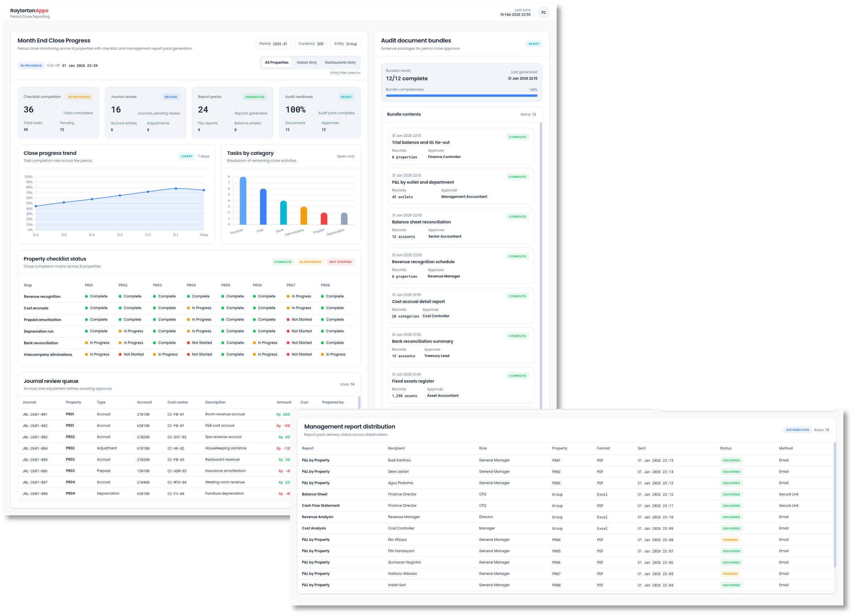Click the COMPLETE badge on Fixed assets register
The width and height of the screenshot is (854, 616).
point(517,376)
